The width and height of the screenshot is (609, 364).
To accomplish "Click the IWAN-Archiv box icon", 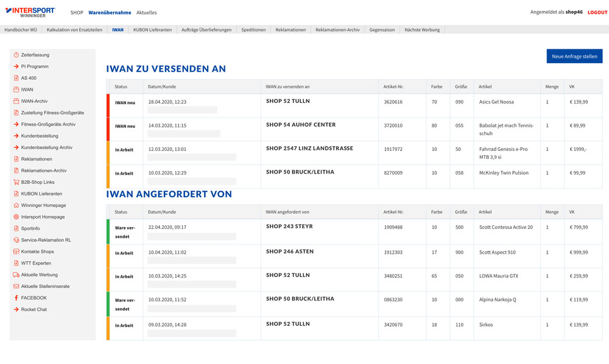I will pos(16,101).
